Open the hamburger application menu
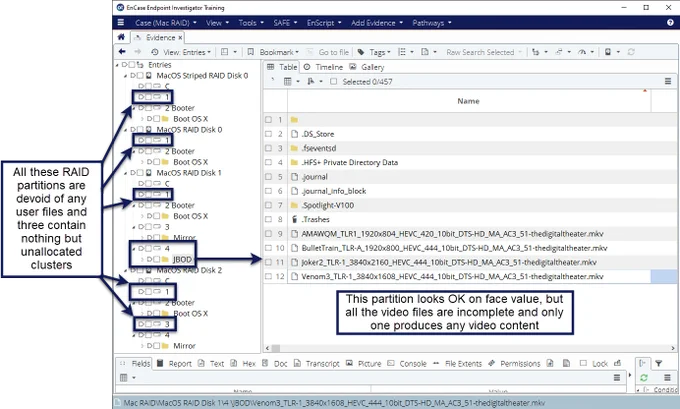 121,23
